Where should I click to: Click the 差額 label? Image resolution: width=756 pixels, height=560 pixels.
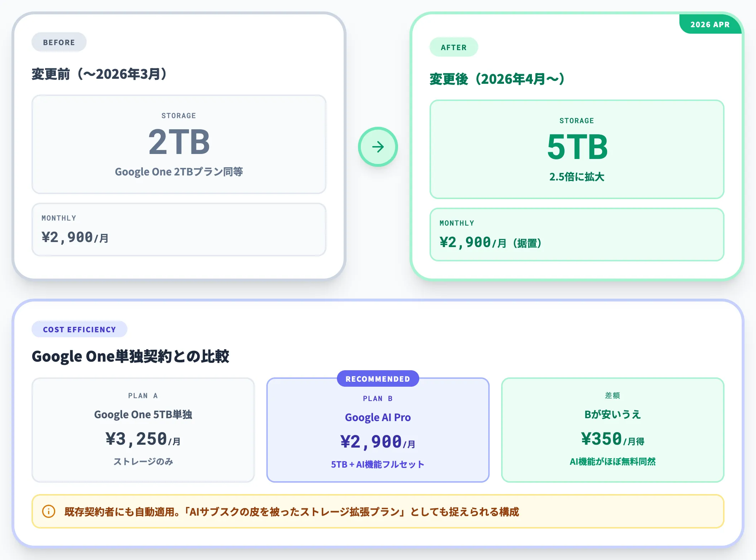click(612, 395)
